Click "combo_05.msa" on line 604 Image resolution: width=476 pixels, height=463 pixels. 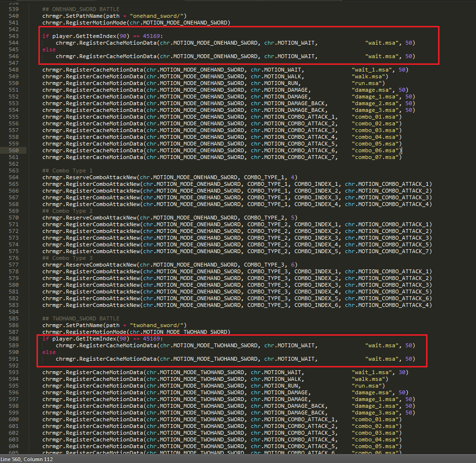coord(375,446)
